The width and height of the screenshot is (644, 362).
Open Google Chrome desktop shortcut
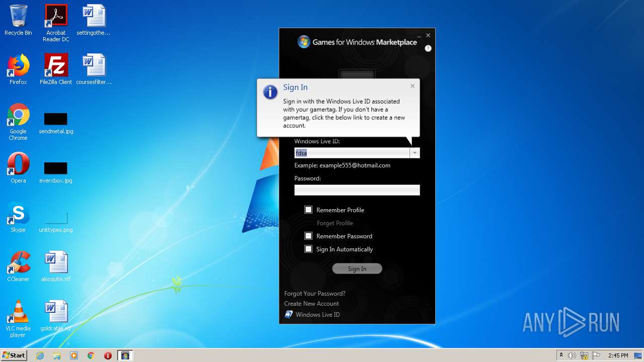coord(18,122)
